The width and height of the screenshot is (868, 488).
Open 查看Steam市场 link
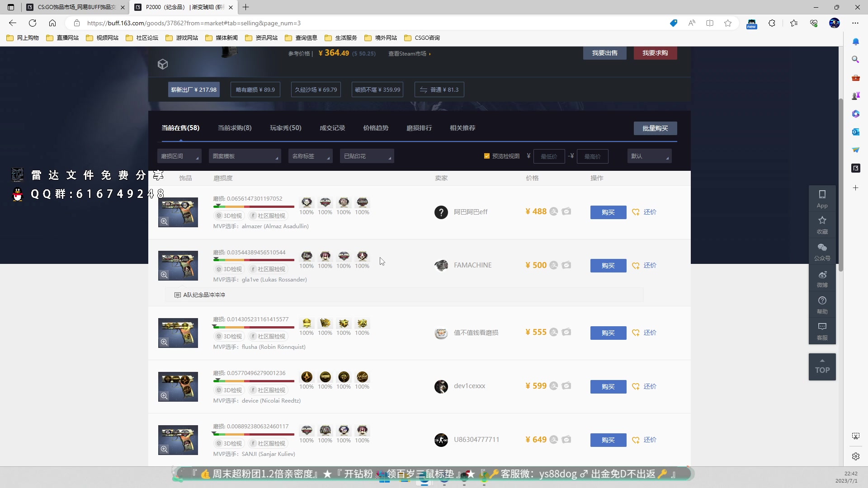click(x=409, y=53)
